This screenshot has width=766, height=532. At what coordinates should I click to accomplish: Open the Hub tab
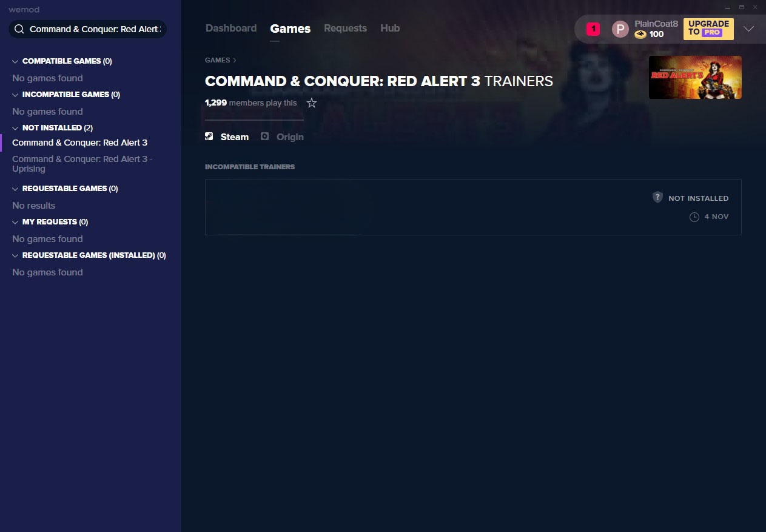pos(390,29)
